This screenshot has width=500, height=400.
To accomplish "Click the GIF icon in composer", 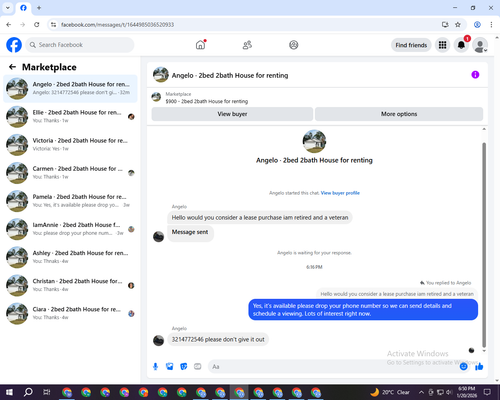I will pos(198,367).
